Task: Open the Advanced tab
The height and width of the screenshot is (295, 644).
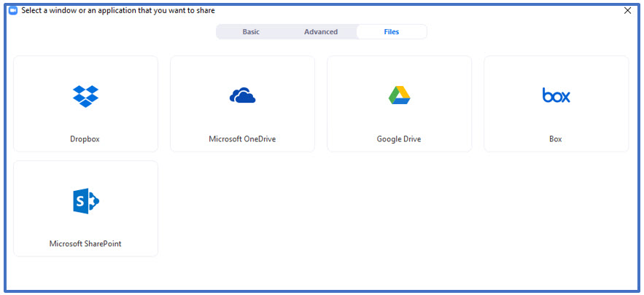Action: [321, 32]
